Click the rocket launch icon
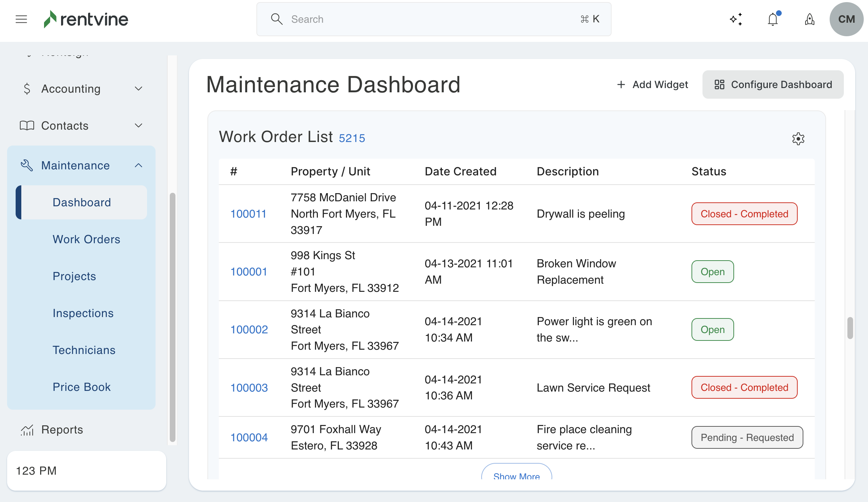The image size is (868, 502). point(809,19)
